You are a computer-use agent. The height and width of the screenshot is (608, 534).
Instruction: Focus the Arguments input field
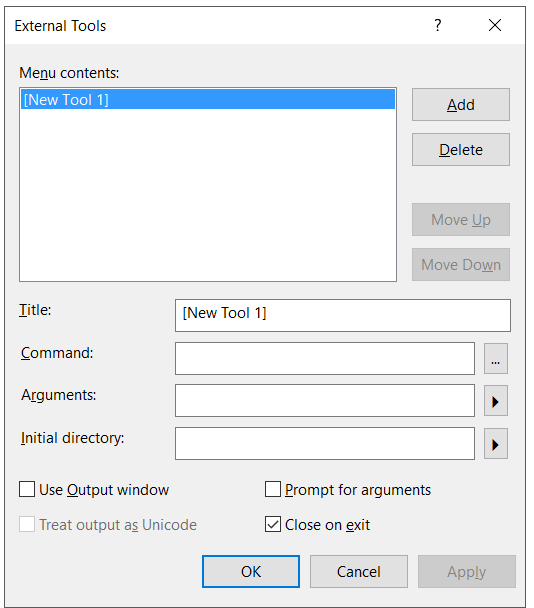325,401
